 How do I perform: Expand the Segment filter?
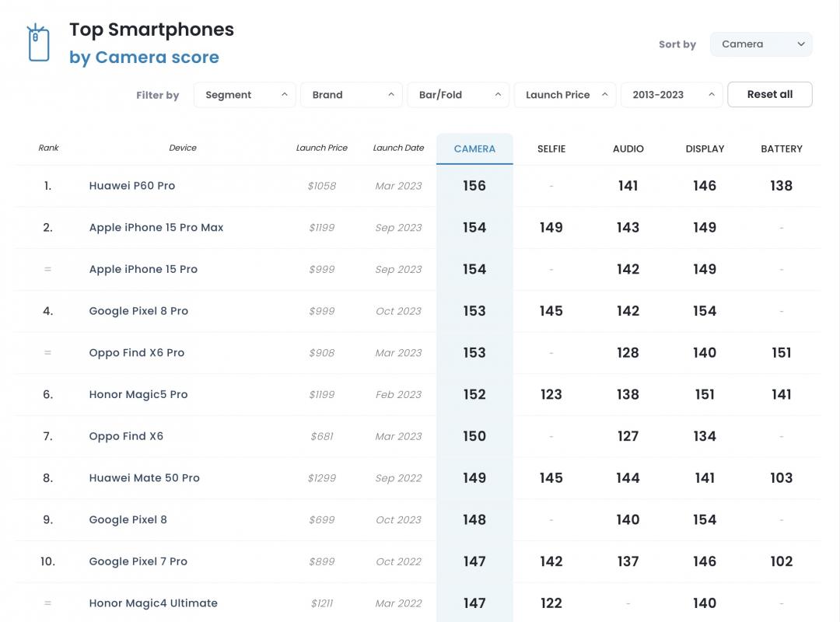coord(244,95)
